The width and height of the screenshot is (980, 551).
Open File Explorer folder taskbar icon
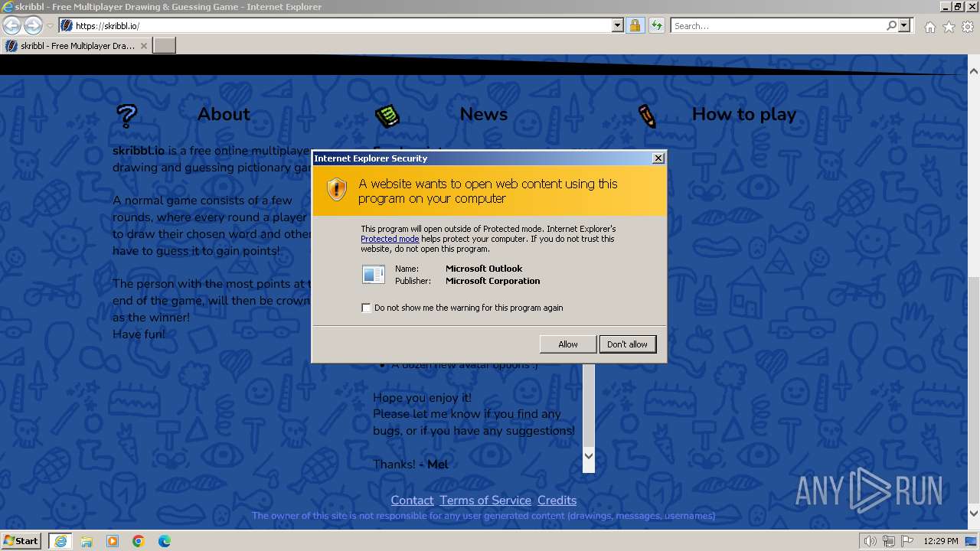(87, 541)
